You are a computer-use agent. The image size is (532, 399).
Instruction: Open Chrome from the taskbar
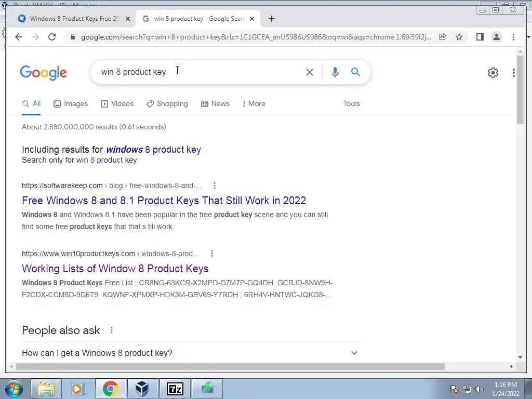[x=111, y=389]
